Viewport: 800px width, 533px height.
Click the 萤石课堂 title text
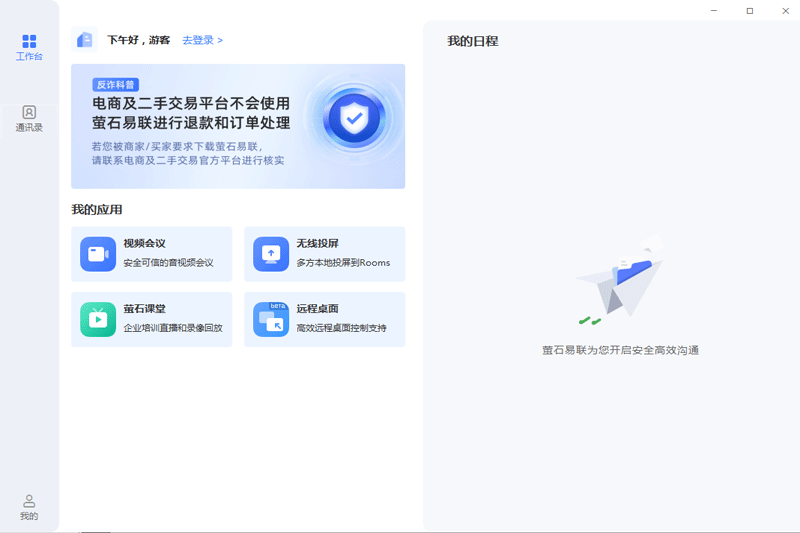(144, 309)
